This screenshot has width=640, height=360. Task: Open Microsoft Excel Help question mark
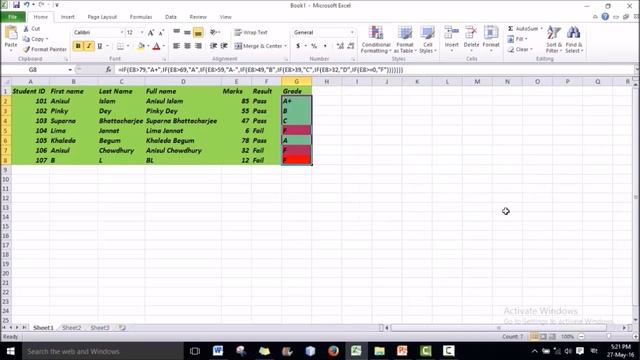[x=605, y=17]
